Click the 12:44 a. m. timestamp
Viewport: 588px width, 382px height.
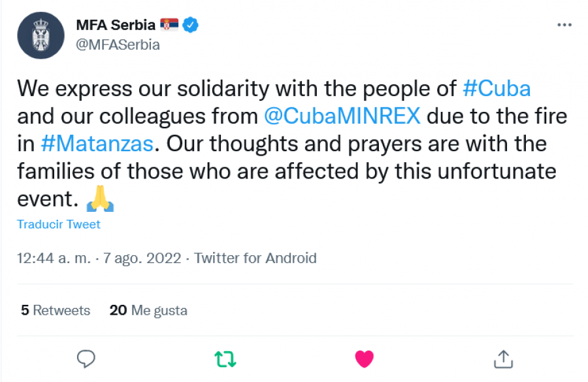(54, 258)
